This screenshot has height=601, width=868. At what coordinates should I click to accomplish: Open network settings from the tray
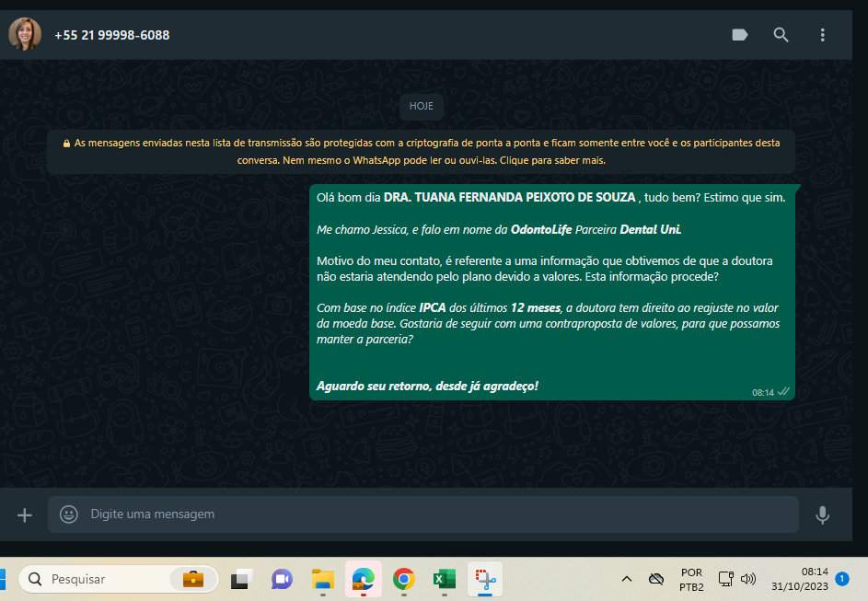(725, 579)
